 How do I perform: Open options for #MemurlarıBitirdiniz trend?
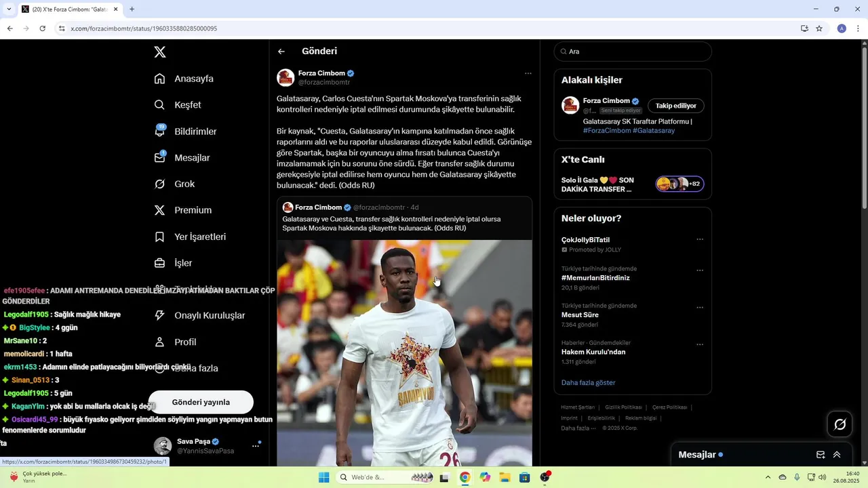tap(700, 270)
